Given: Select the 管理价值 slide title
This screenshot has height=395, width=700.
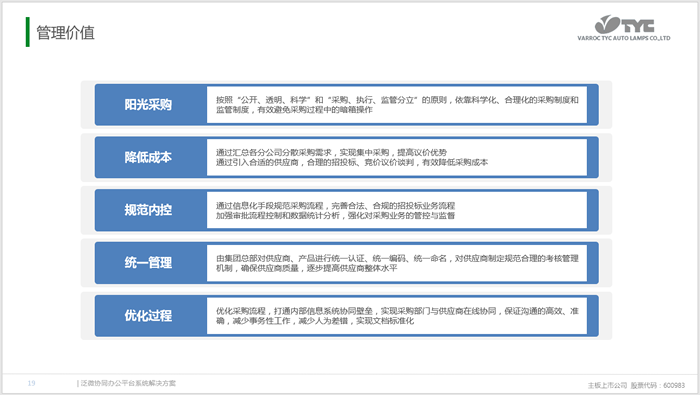Looking at the screenshot, I should 65,33.
